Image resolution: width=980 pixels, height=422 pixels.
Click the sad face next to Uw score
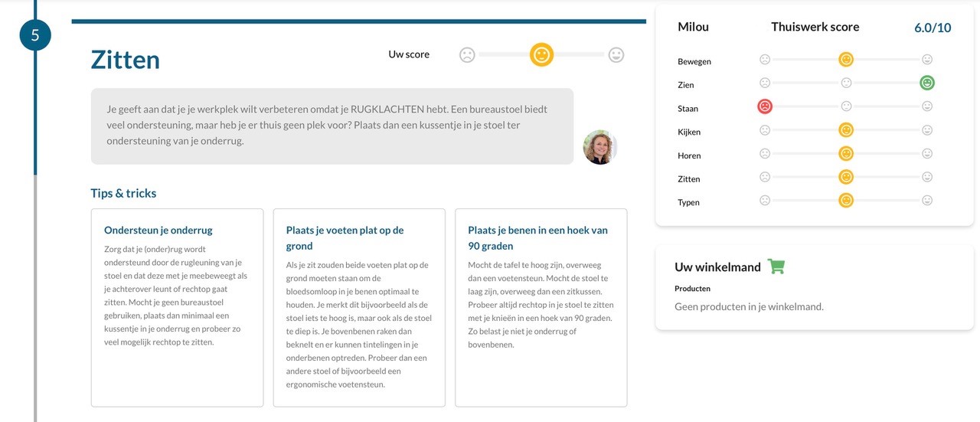pos(467,55)
